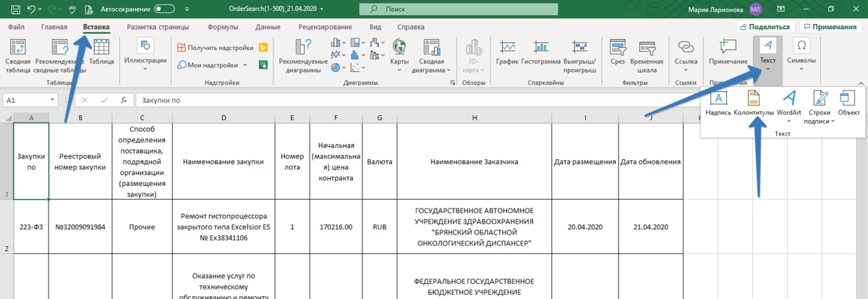
Task: Switch to the Формулы tab
Action: click(223, 27)
